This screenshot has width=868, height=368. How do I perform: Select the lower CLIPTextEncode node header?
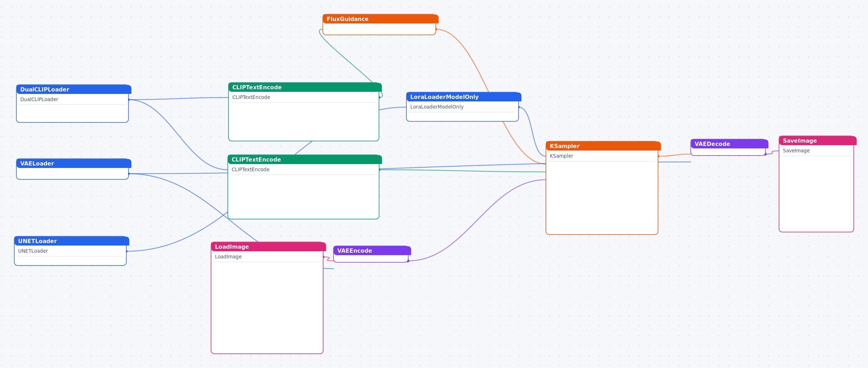[305, 159]
